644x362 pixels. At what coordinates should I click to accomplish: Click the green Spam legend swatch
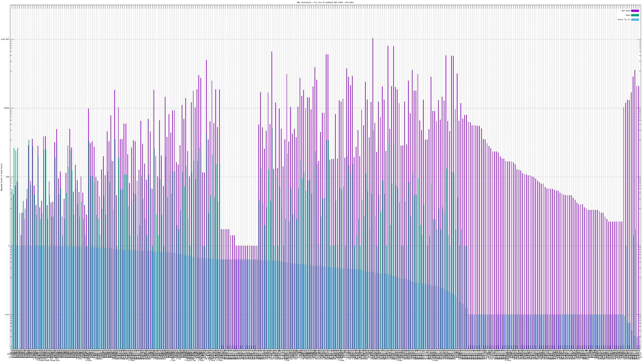pyautogui.click(x=635, y=15)
